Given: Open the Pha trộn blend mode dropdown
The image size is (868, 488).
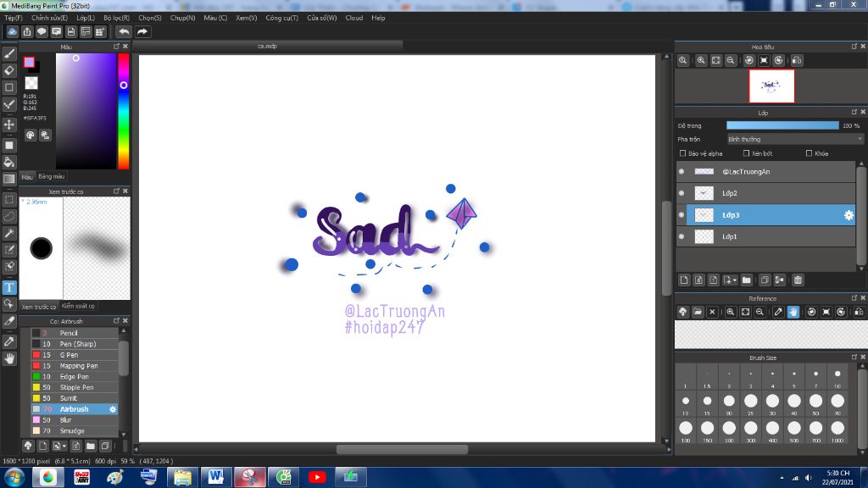Looking at the screenshot, I should (795, 140).
